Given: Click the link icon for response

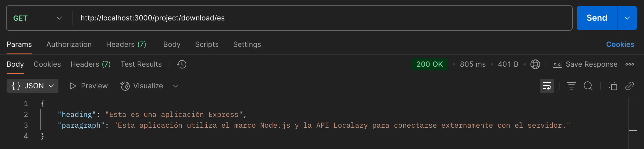Looking at the screenshot, I should tap(629, 86).
